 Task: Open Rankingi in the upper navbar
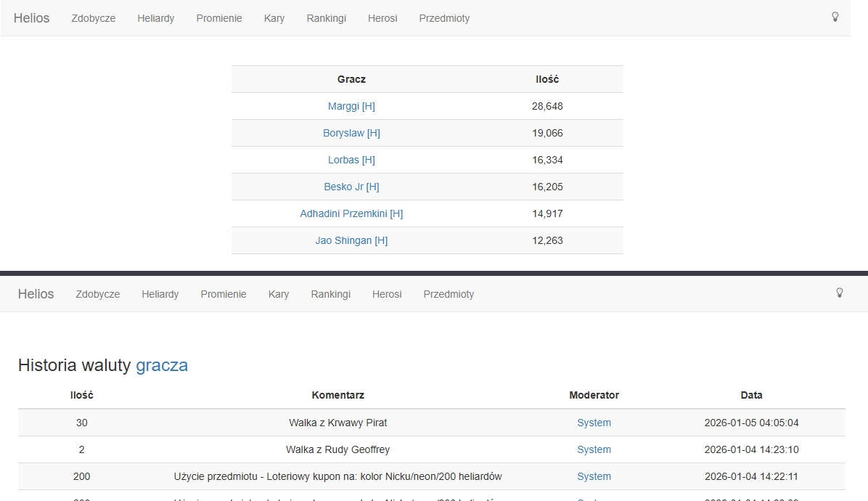326,18
